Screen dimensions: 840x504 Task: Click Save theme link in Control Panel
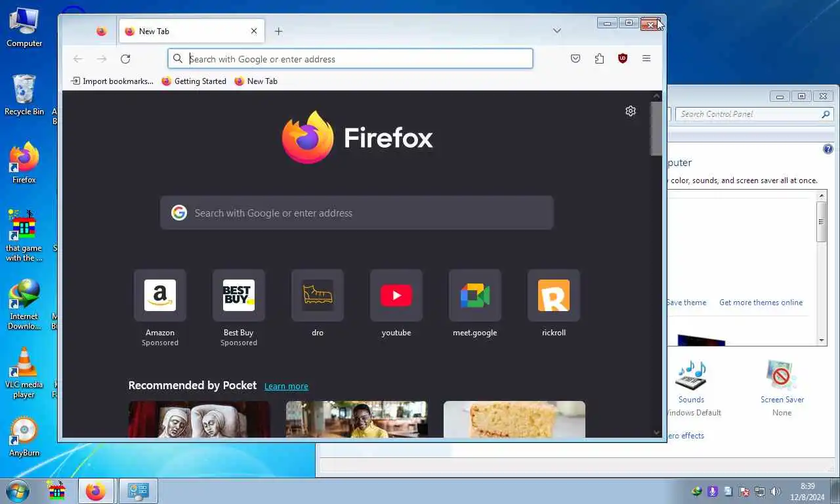click(686, 303)
